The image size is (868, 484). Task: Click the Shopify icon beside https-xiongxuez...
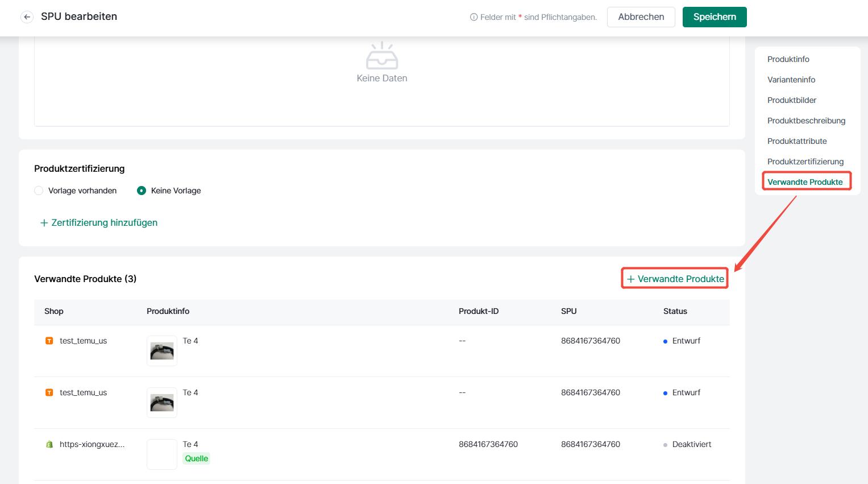(49, 444)
